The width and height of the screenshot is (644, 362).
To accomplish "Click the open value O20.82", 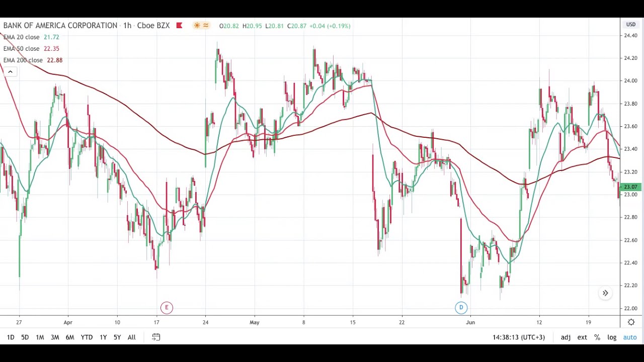I will pos(229,26).
